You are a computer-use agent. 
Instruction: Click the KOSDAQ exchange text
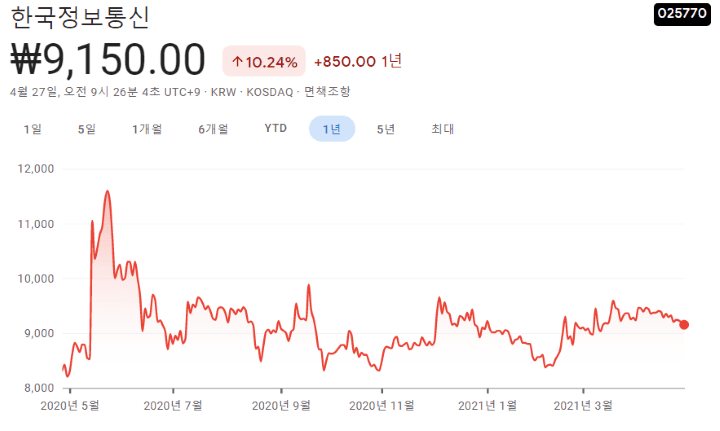click(270, 92)
